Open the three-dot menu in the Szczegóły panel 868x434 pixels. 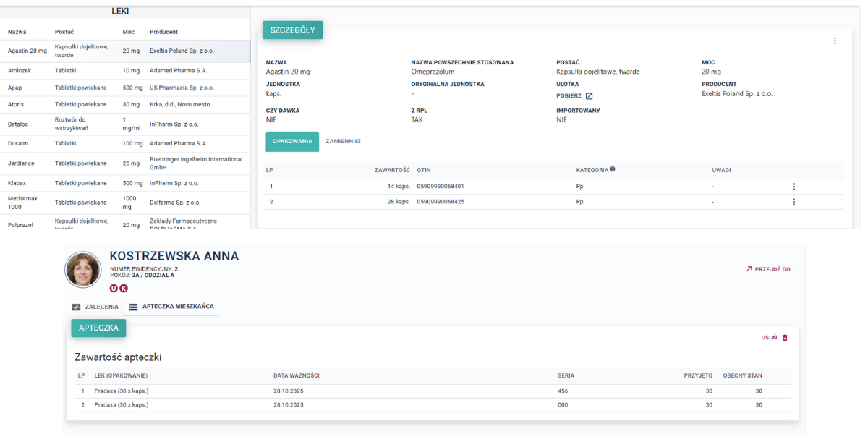(x=835, y=41)
